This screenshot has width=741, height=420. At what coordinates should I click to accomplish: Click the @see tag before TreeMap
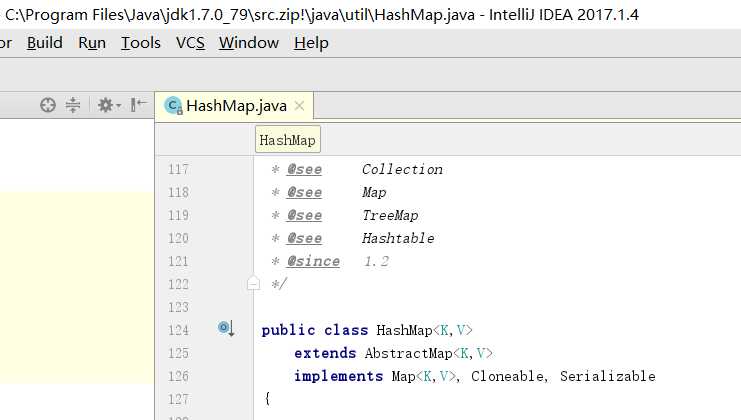[304, 215]
